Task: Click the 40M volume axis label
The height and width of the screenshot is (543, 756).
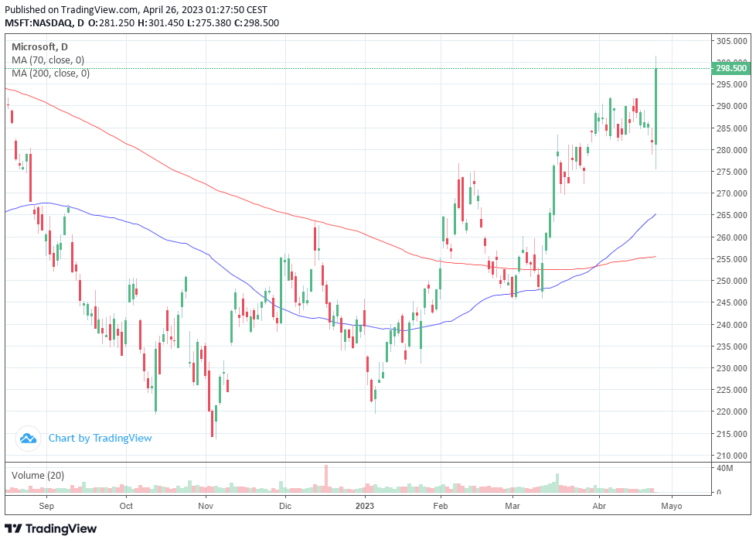Action: [x=724, y=468]
